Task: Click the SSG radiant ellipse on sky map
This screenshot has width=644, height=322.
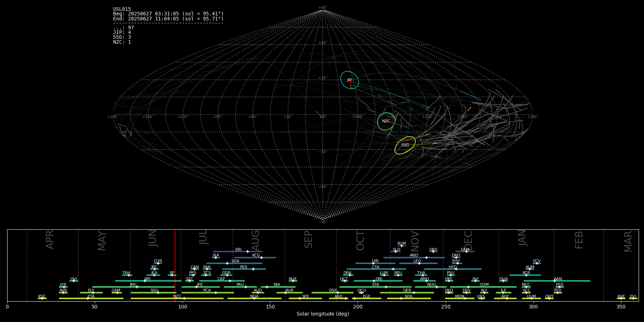Action: (405, 145)
